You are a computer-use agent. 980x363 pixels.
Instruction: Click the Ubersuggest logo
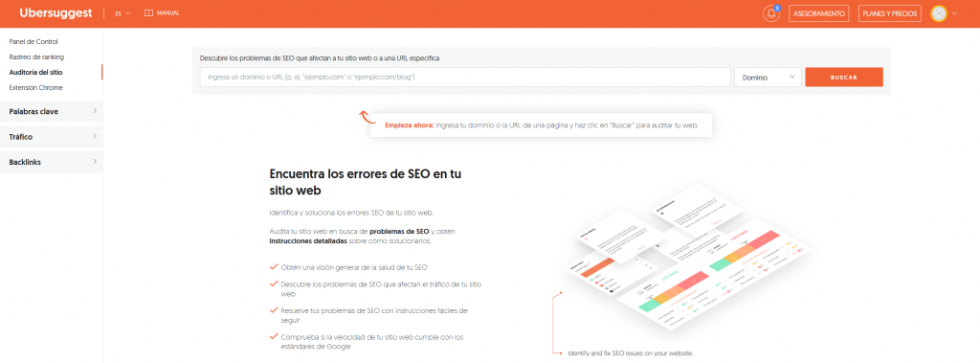(56, 13)
